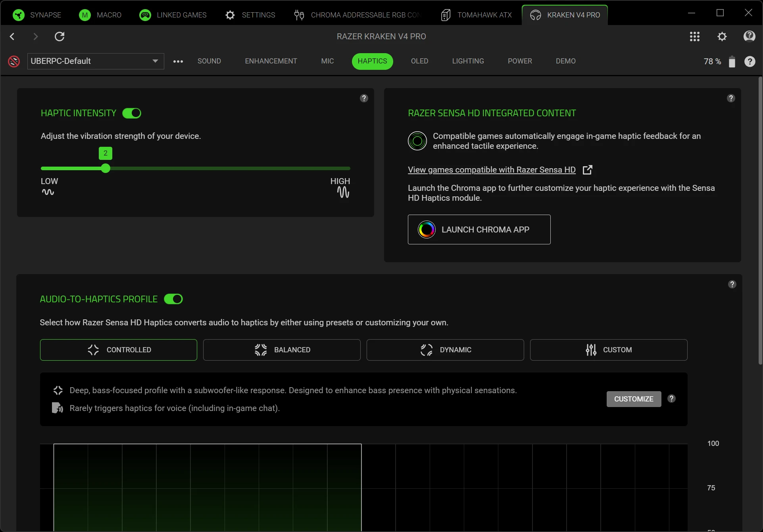Select the Balanced haptics preset
The image size is (763, 532).
click(x=282, y=350)
